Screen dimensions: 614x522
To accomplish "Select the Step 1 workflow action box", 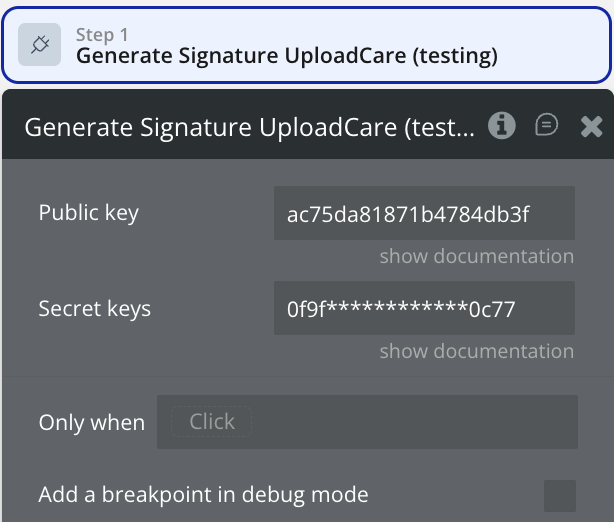I will (560, 46).
